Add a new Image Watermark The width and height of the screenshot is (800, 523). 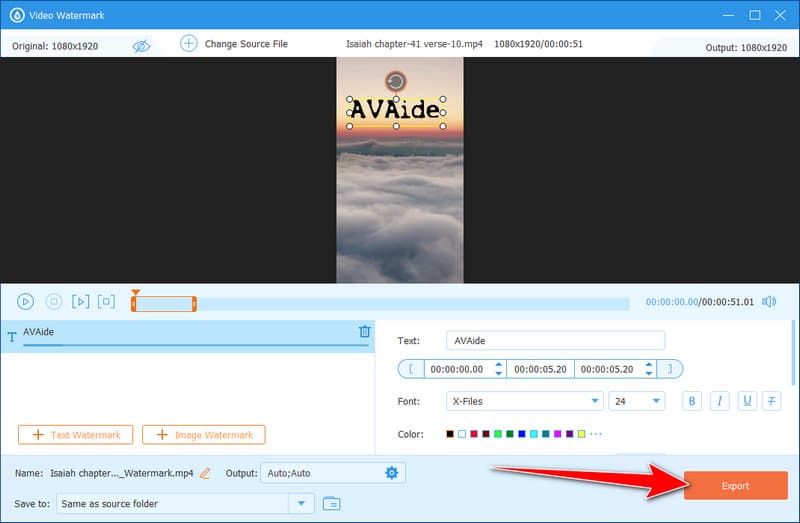(x=204, y=435)
